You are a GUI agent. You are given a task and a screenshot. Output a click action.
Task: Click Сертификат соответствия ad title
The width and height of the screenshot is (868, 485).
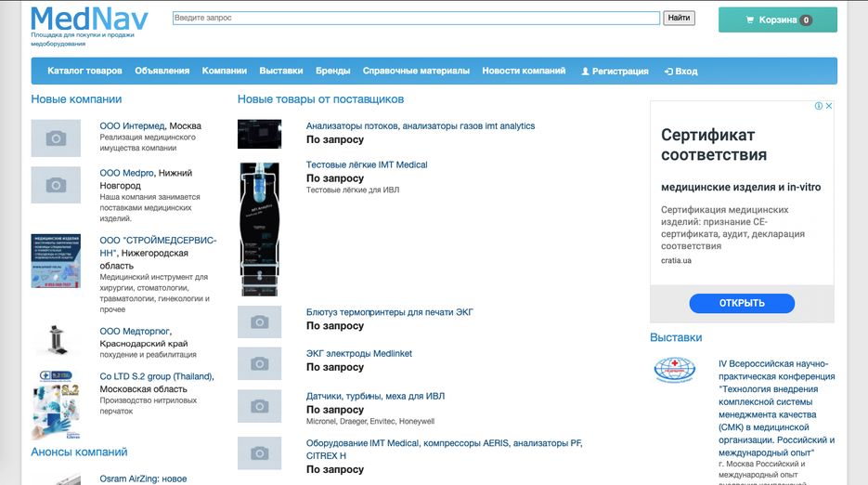coord(714,145)
